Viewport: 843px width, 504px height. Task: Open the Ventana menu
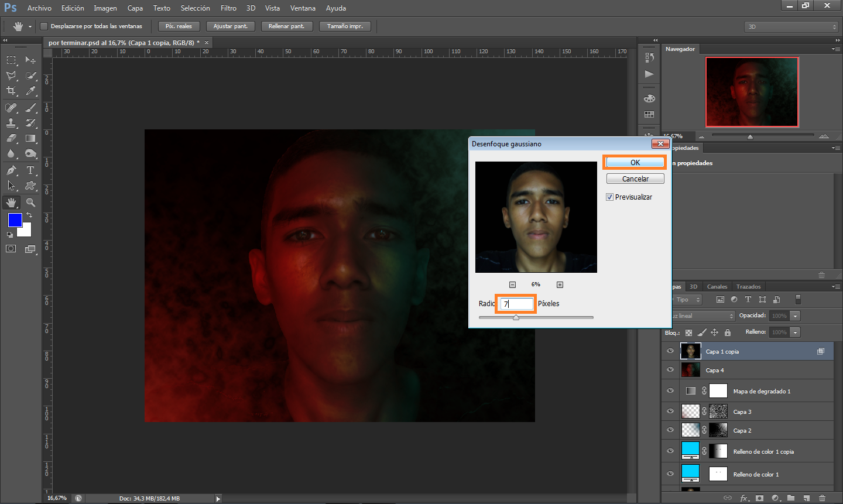click(x=303, y=8)
